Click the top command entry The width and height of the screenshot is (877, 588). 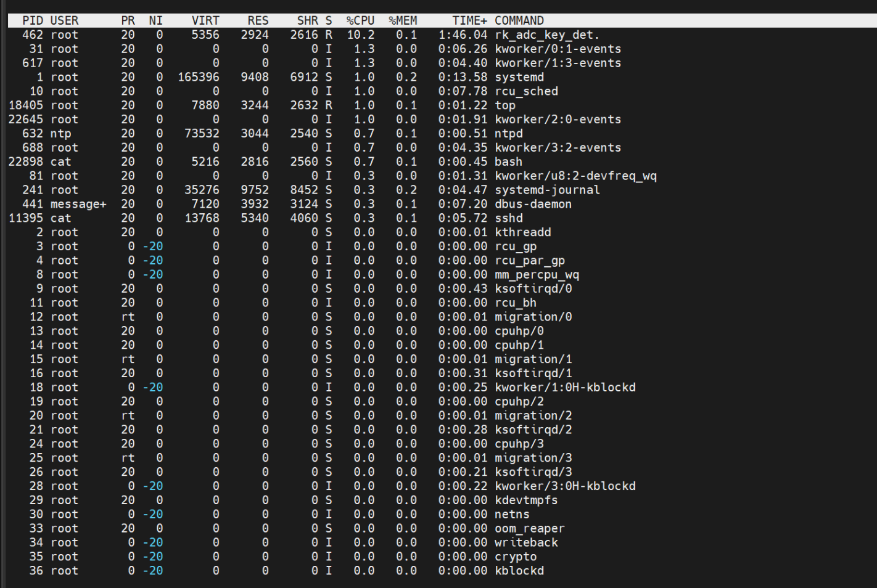pos(505,105)
